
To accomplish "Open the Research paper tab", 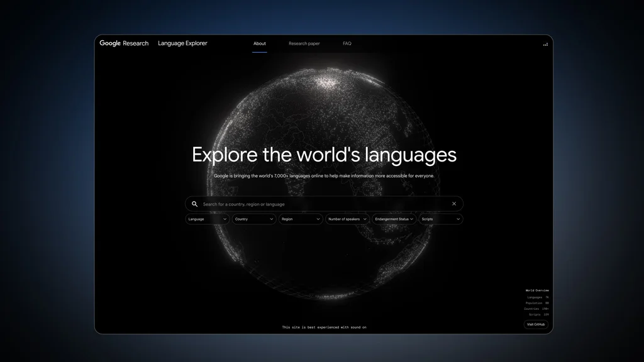I will pos(304,43).
